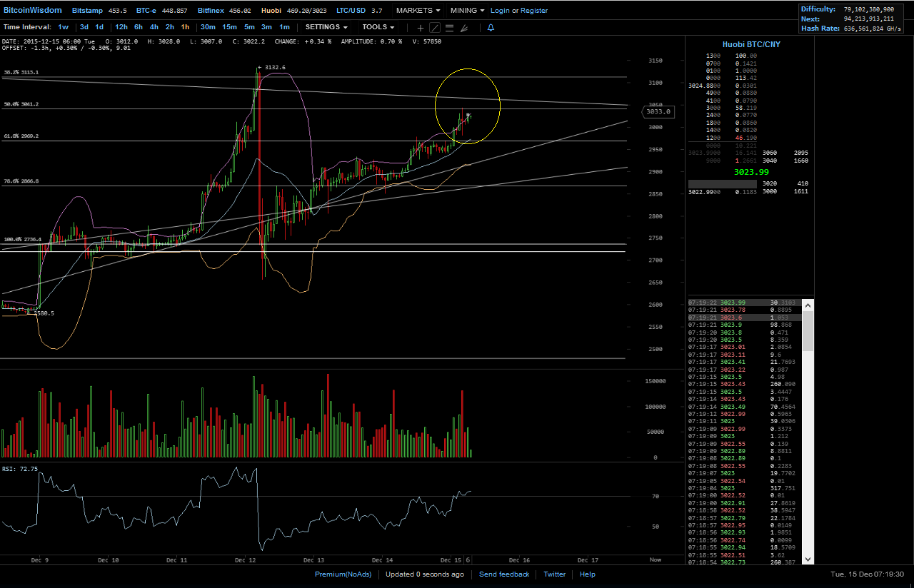The width and height of the screenshot is (914, 588).
Task: Click the Tue, 15 Dec clock in footer
Action: [868, 574]
